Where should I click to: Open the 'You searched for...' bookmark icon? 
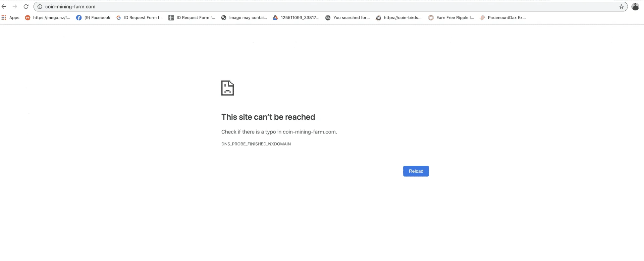pos(328,18)
